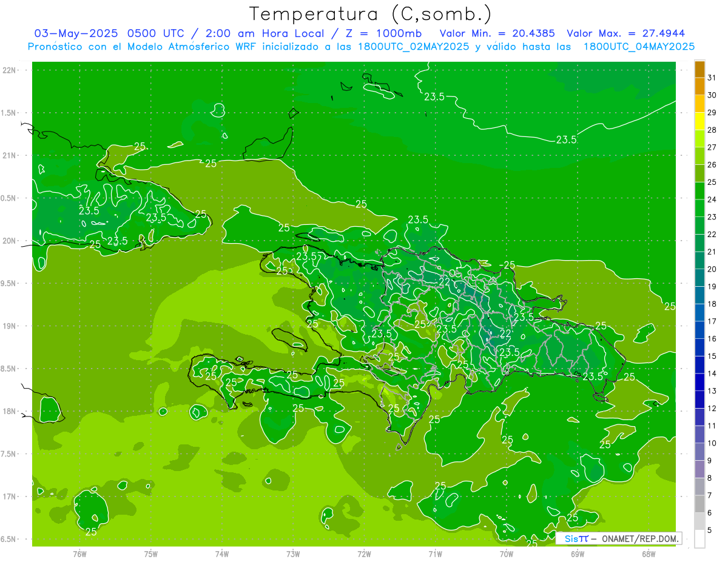Click the 27 color bar label

point(712,147)
